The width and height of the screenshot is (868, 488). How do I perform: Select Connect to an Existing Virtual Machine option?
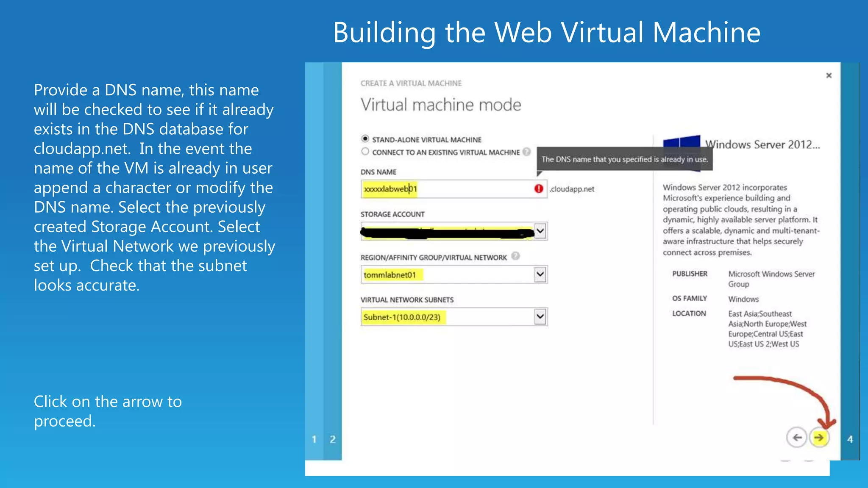[365, 152]
